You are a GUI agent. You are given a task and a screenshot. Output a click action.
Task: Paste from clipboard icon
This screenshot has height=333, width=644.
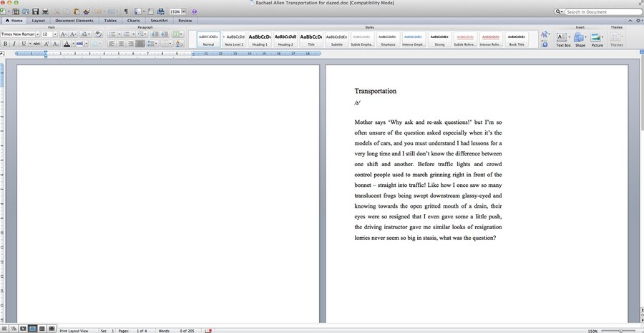pyautogui.click(x=77, y=11)
